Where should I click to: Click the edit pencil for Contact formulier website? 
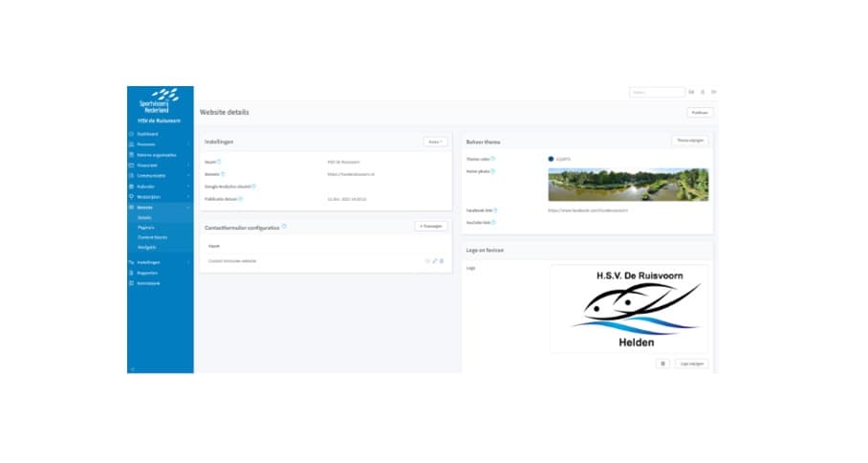[435, 261]
